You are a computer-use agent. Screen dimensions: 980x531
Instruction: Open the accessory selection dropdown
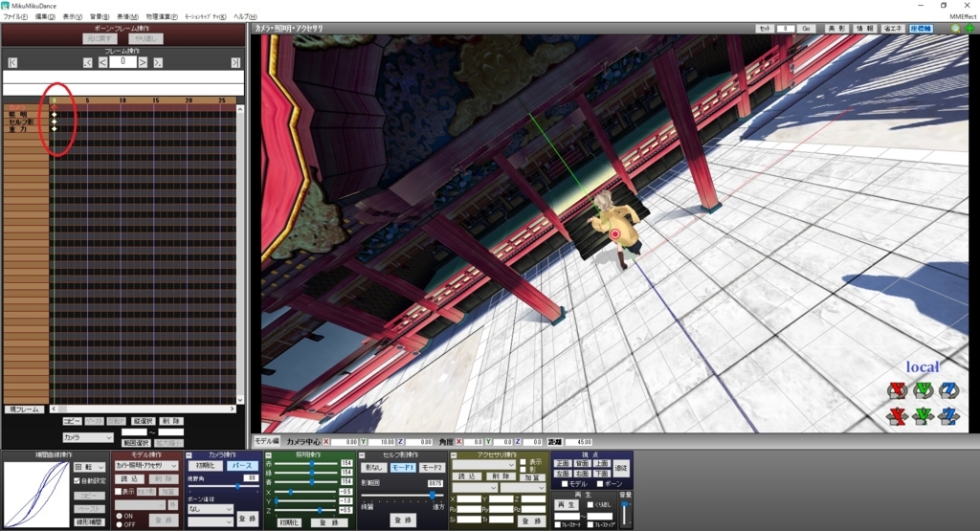pos(483,465)
